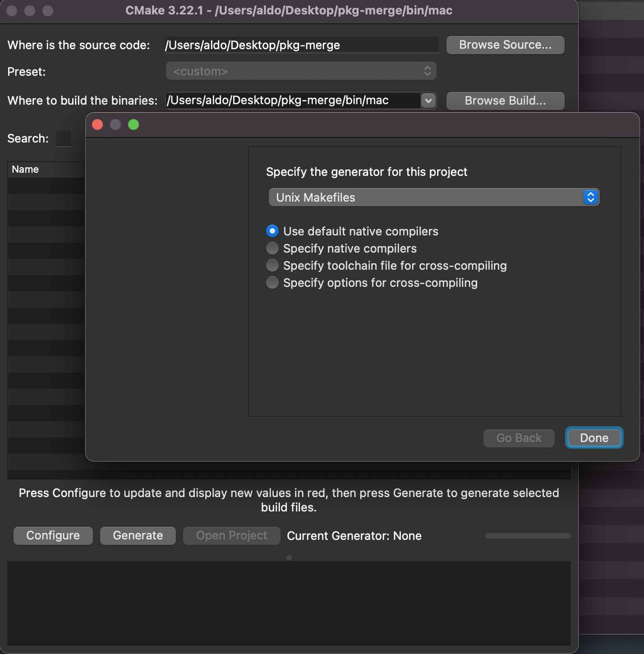Click the 'Preset:' label

[x=27, y=72]
